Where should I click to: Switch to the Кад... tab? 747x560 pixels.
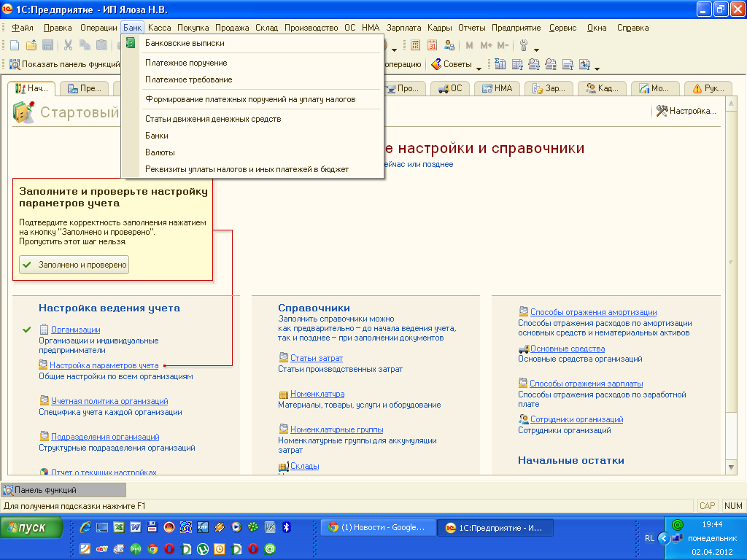pos(602,88)
